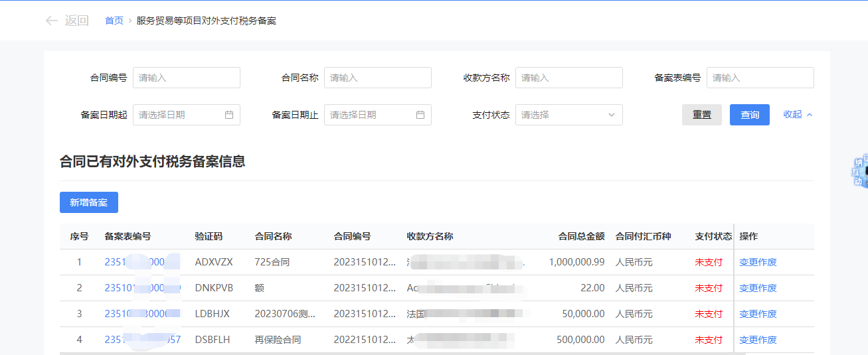Focus the 合同编号 input field
The width and height of the screenshot is (868, 355).
[187, 78]
